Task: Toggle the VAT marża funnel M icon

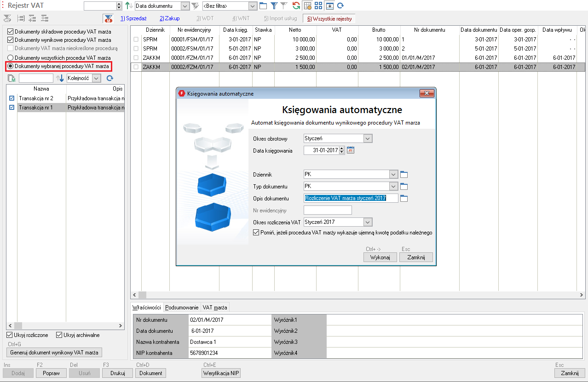Action: (108, 19)
